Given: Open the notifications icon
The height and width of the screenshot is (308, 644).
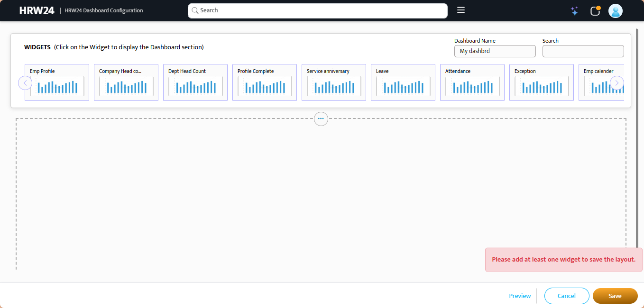Looking at the screenshot, I should tap(595, 11).
